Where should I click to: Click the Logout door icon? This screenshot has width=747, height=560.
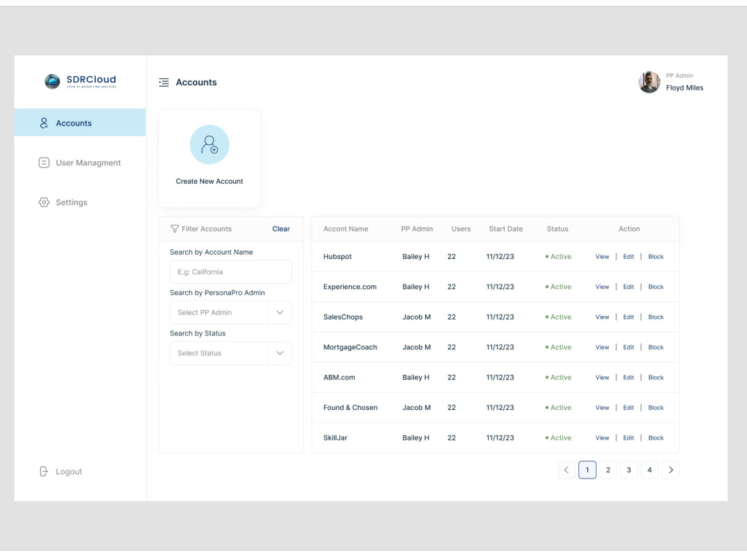[44, 471]
